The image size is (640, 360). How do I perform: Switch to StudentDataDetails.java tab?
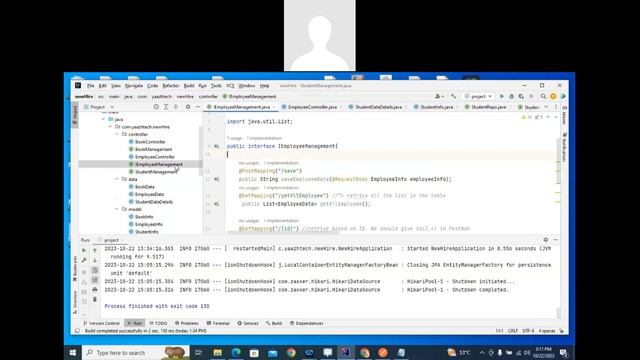[378, 107]
